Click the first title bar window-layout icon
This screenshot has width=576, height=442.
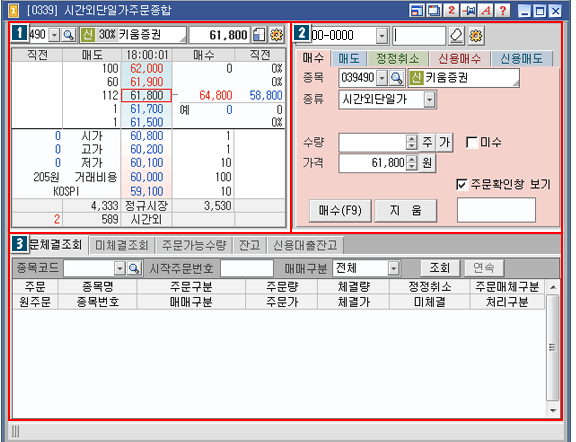coord(417,10)
